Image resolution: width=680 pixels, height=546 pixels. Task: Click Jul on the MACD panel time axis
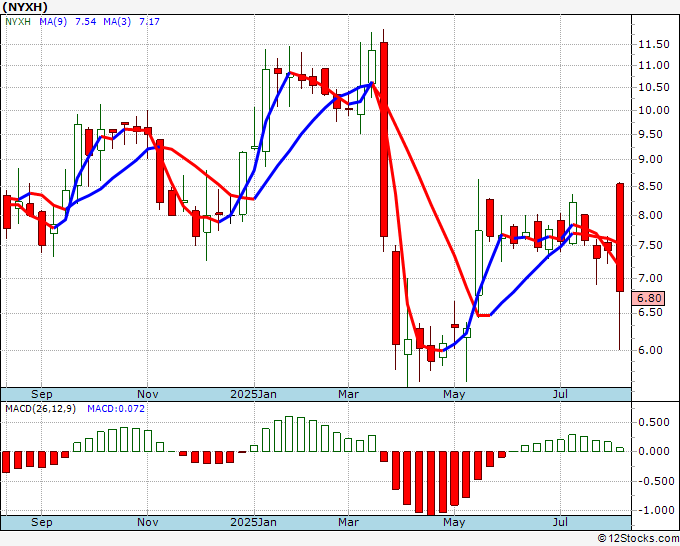560,522
